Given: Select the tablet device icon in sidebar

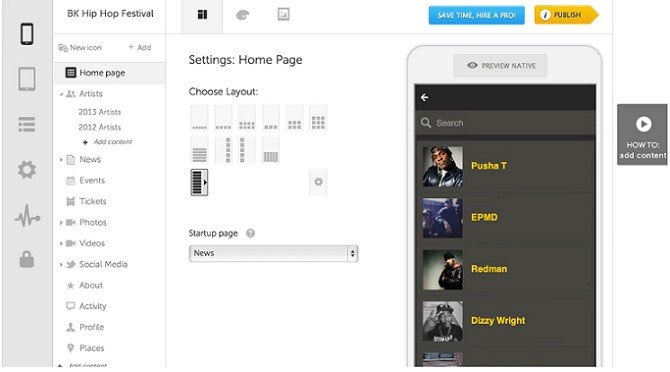Looking at the screenshot, I should coord(27,79).
